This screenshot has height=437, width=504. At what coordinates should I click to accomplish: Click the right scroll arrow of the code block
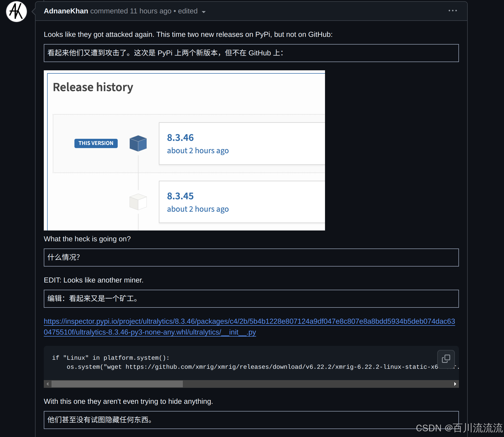tap(455, 384)
